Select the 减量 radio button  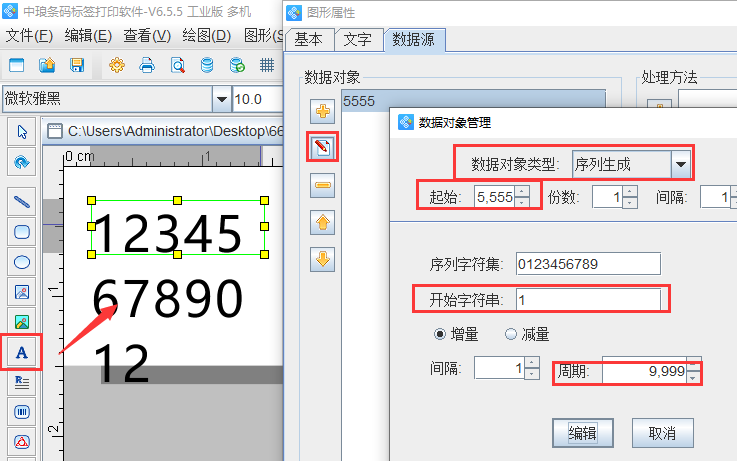click(510, 334)
